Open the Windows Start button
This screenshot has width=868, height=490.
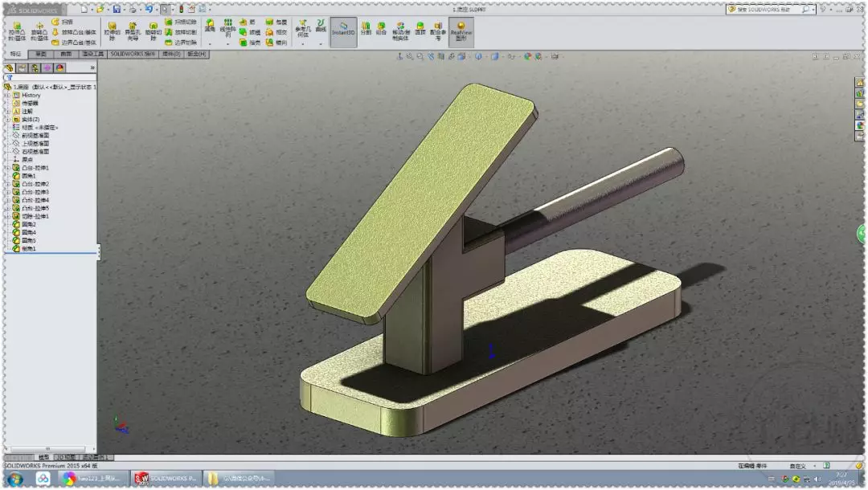click(x=15, y=479)
